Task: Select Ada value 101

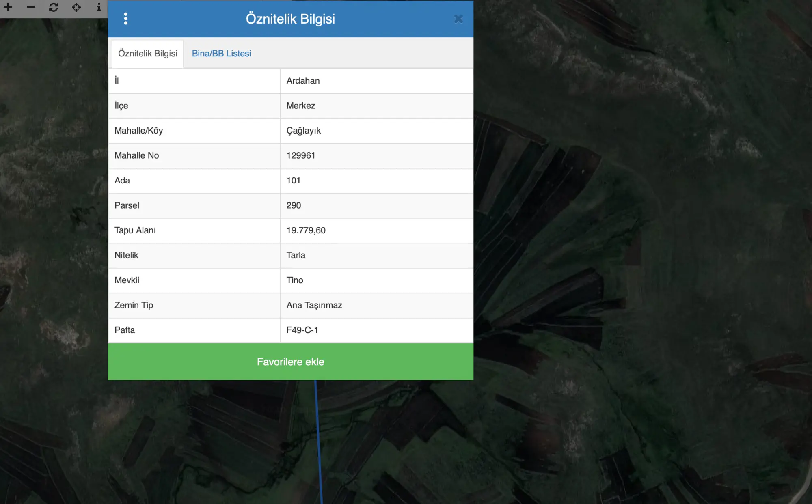Action: pyautogui.click(x=293, y=181)
